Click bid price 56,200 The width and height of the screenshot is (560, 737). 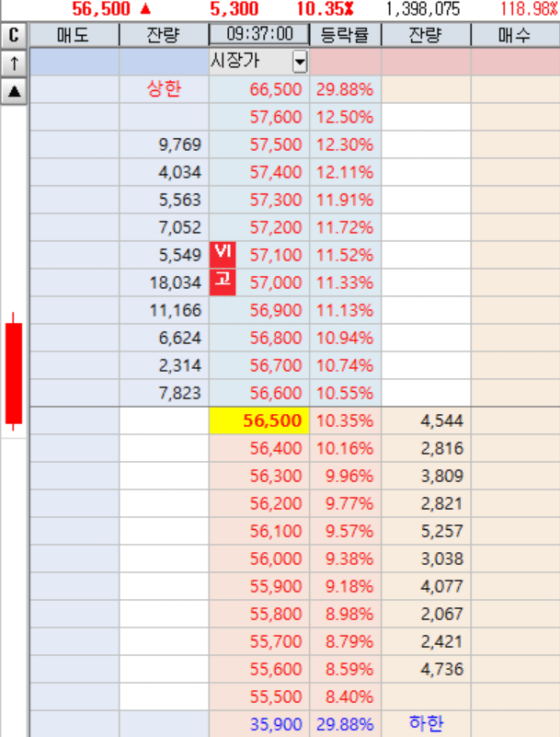(259, 503)
